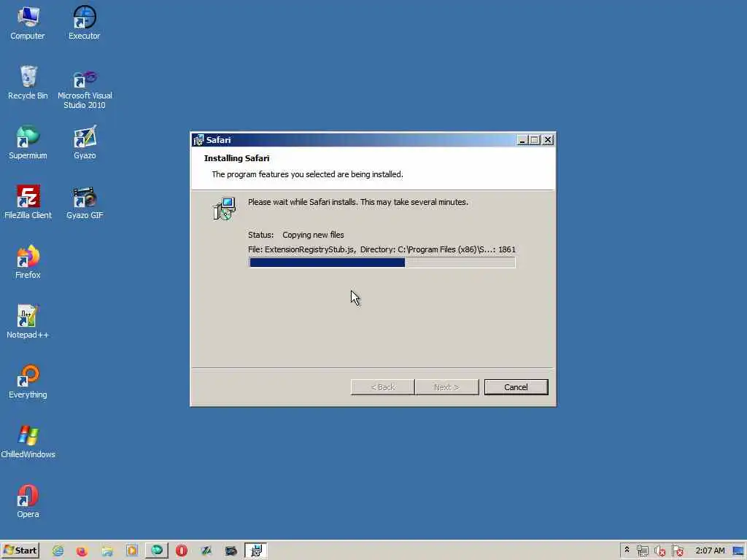The height and width of the screenshot is (560, 747).
Task: Select the Gyazo desktop shortcut
Action: pyautogui.click(x=85, y=142)
